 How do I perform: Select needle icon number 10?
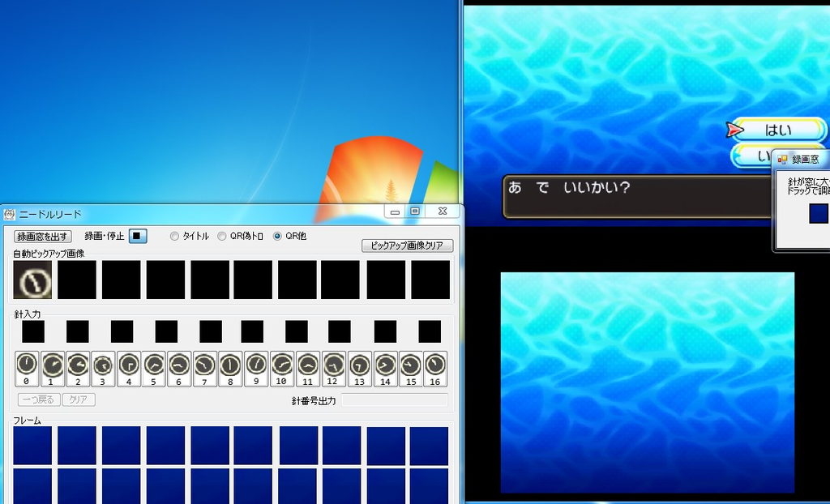[282, 369]
